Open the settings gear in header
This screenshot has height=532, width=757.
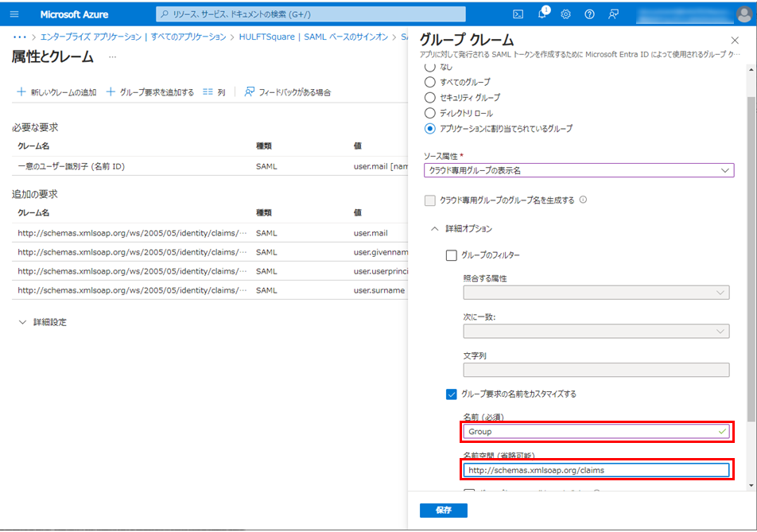[x=565, y=14]
